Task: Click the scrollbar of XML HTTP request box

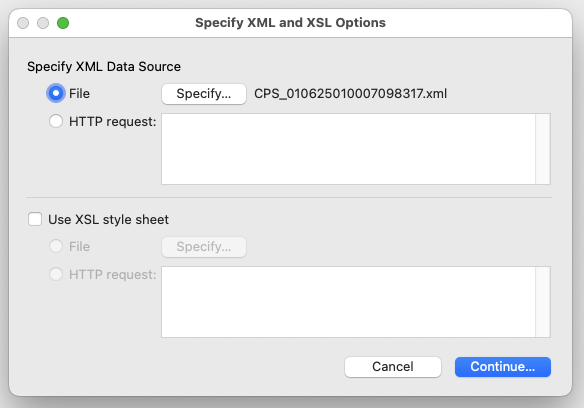Action: [x=543, y=149]
